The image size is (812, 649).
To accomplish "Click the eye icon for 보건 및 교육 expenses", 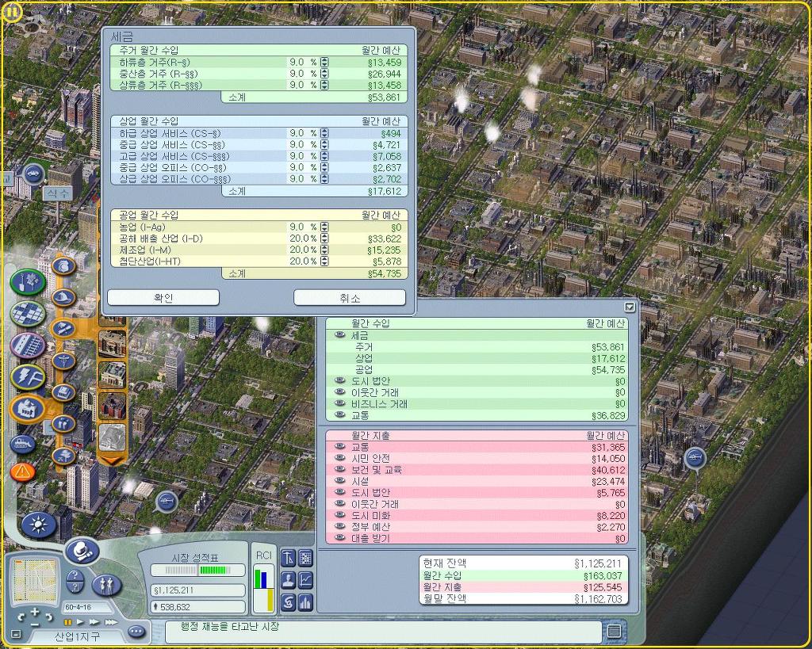I will (x=340, y=470).
